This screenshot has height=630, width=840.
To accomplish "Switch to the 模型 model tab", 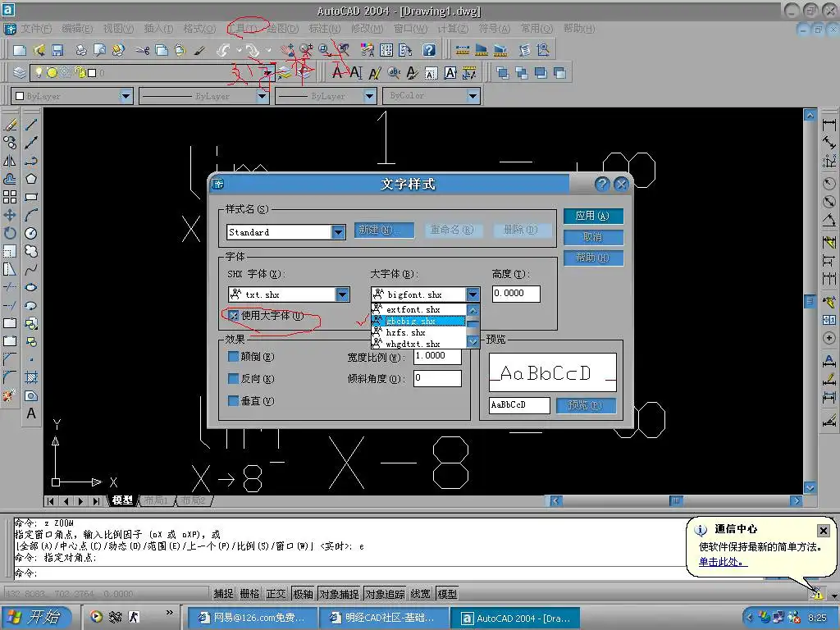I will (122, 500).
